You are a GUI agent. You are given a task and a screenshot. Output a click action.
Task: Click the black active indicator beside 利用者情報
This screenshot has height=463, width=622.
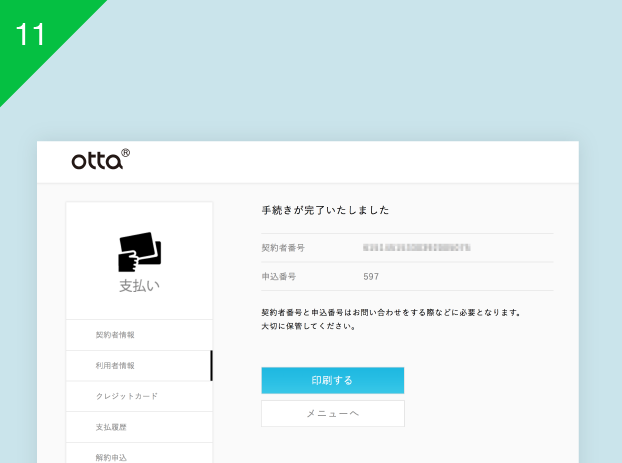tap(211, 366)
